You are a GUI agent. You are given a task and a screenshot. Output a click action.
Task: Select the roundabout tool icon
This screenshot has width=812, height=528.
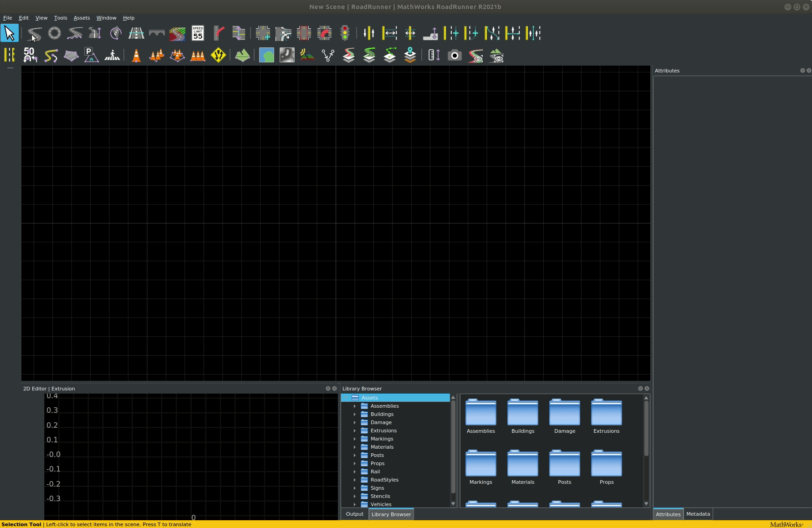point(55,33)
